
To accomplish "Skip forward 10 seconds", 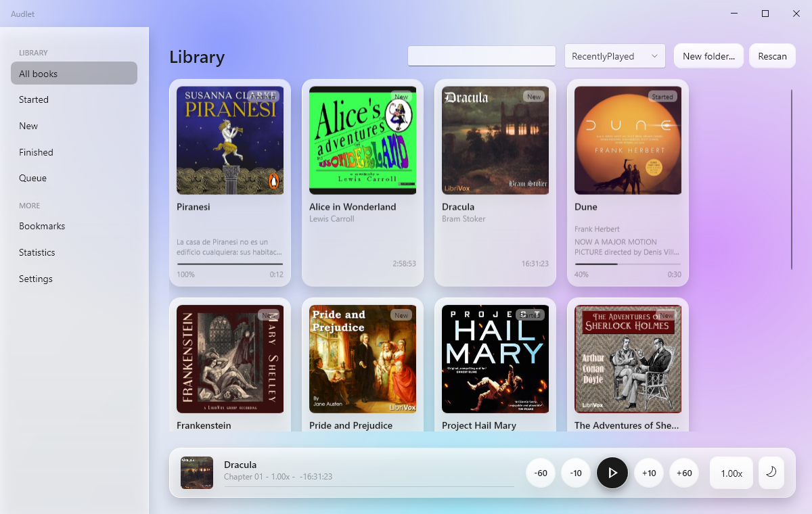I will point(649,473).
